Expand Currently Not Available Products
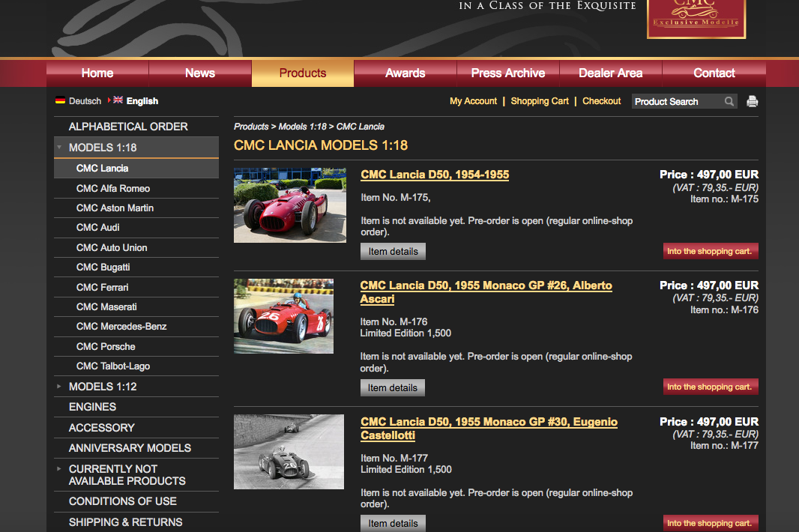The width and height of the screenshot is (799, 532). pos(59,469)
